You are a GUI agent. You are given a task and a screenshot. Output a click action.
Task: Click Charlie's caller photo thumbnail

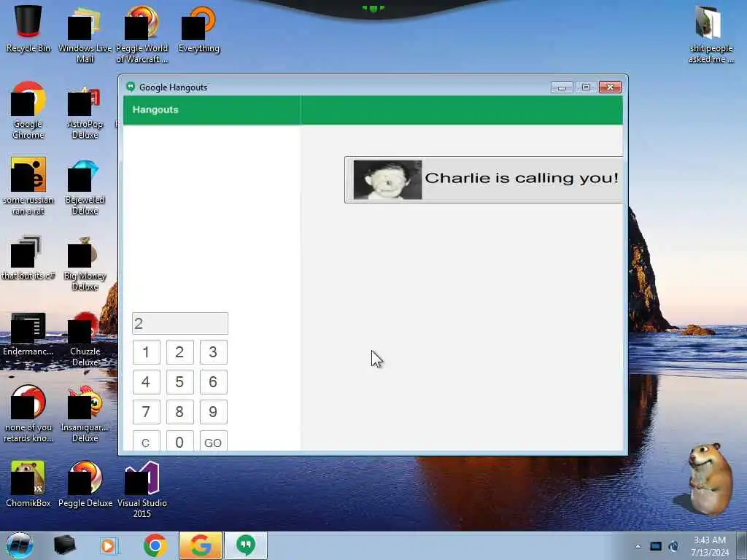[x=387, y=179]
